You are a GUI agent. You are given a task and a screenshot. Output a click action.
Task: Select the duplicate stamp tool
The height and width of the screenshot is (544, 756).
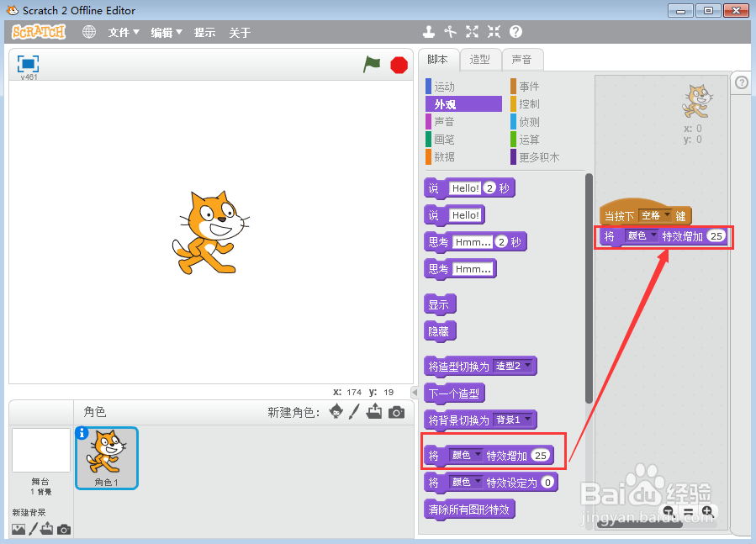point(429,32)
